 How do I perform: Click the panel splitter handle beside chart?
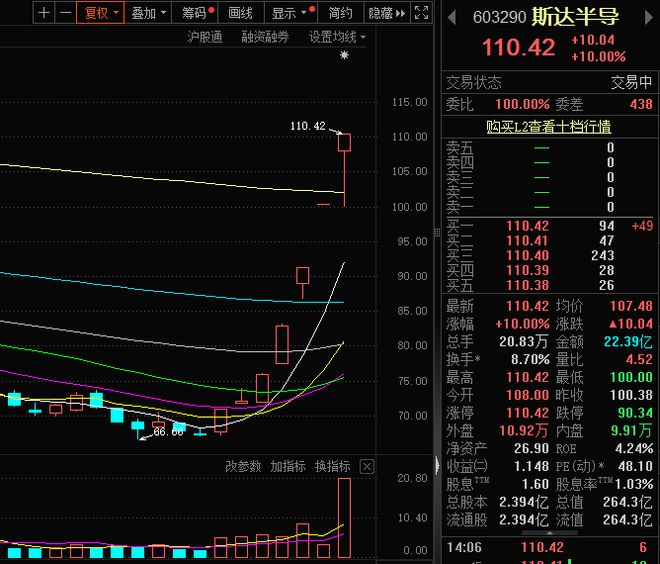pos(437,232)
